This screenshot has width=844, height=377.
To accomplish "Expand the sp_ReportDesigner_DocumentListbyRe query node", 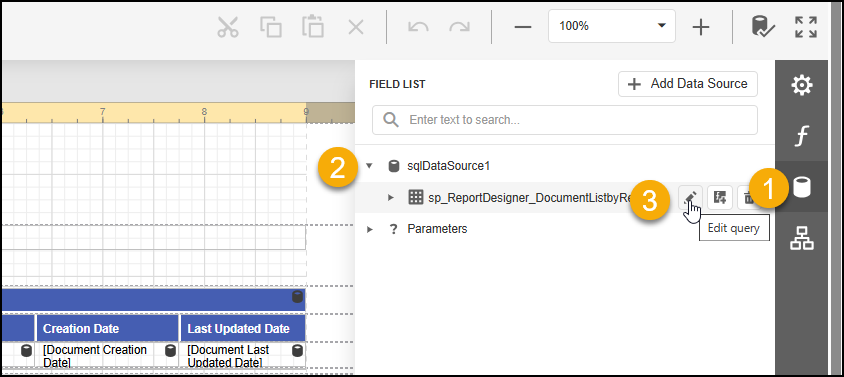I will 391,198.
